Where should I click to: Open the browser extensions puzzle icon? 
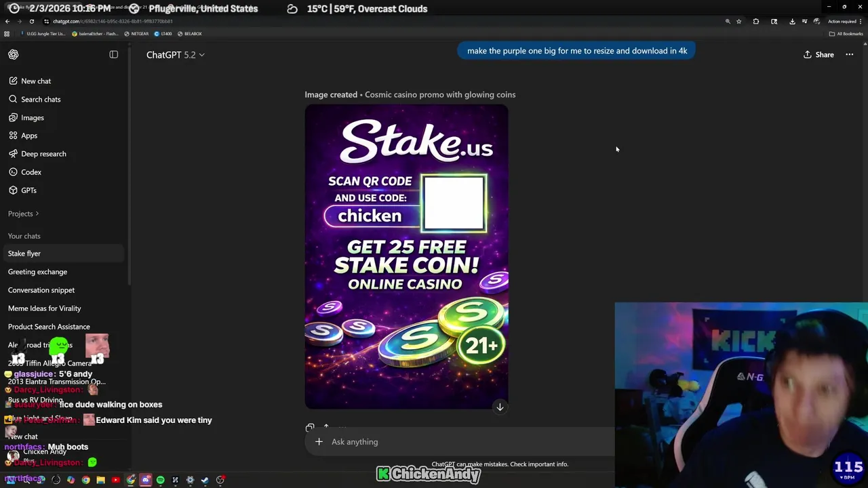click(x=756, y=21)
